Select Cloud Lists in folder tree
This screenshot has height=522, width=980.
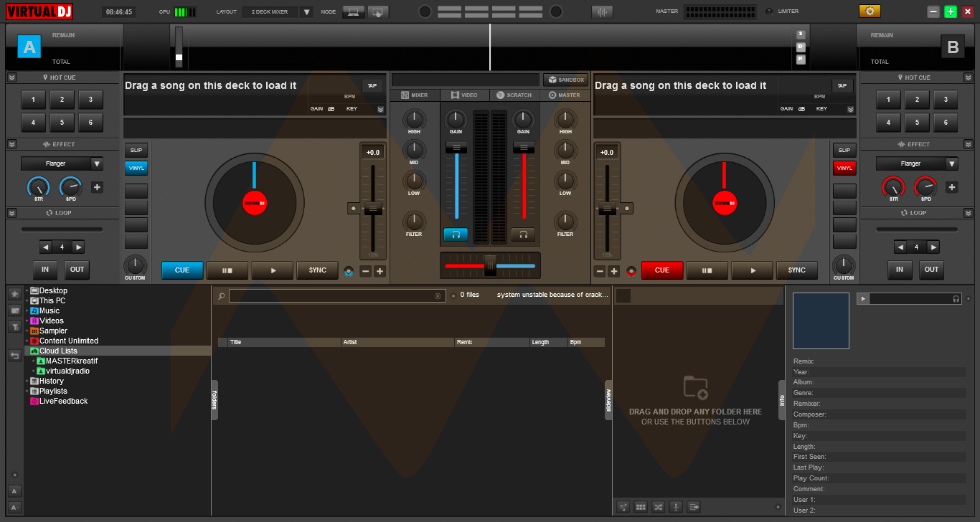[x=58, y=351]
